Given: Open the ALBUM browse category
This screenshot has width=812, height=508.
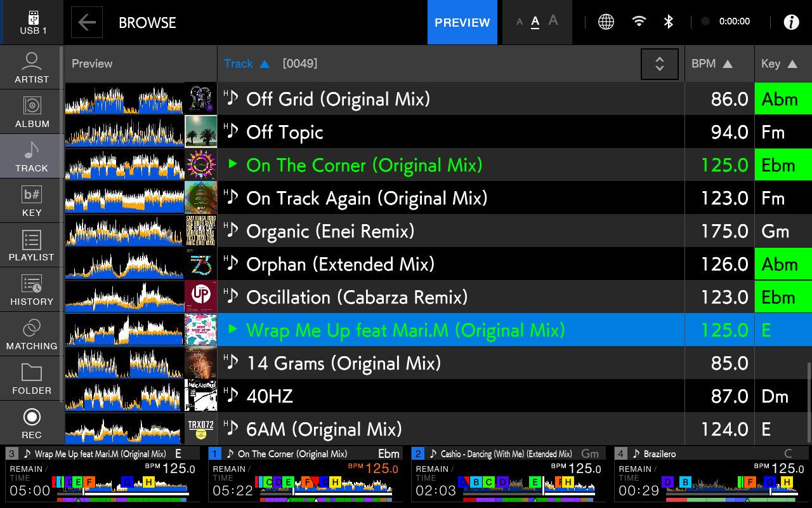Looking at the screenshot, I should (32, 112).
